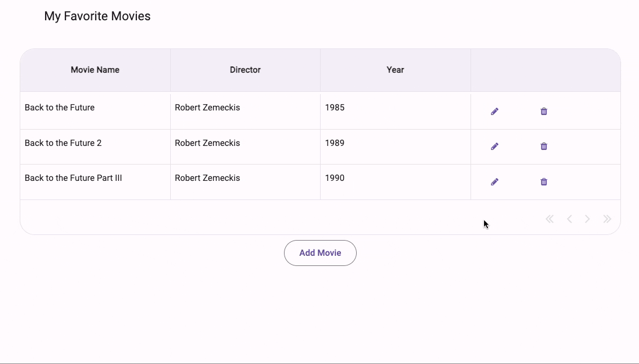Click the My Favorite Movies heading

(97, 16)
